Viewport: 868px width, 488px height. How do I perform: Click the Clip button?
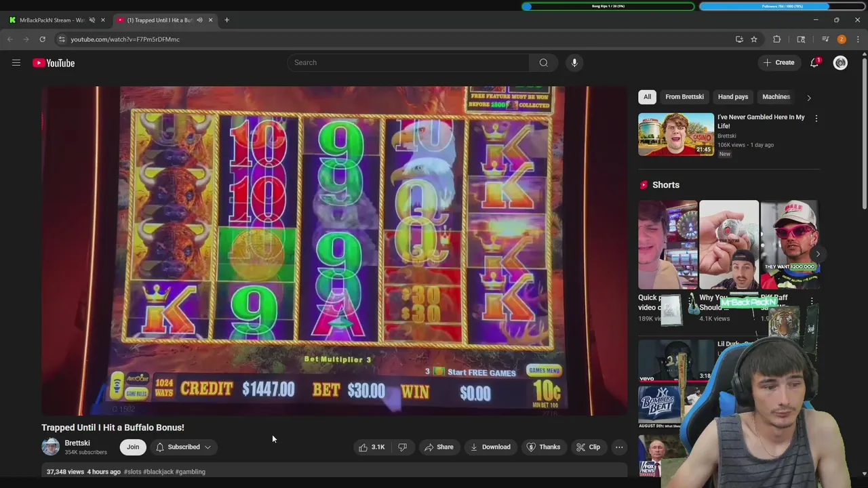pos(588,447)
